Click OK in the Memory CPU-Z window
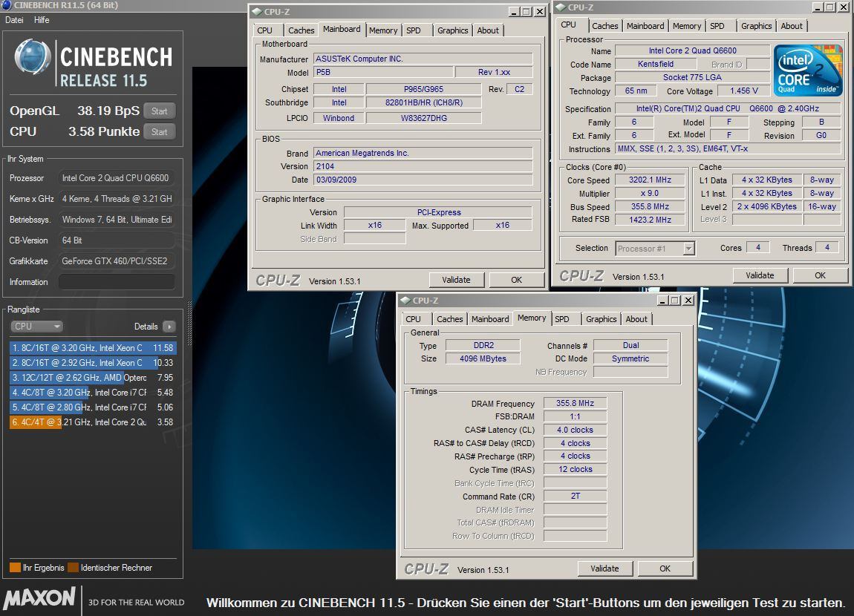 (665, 569)
